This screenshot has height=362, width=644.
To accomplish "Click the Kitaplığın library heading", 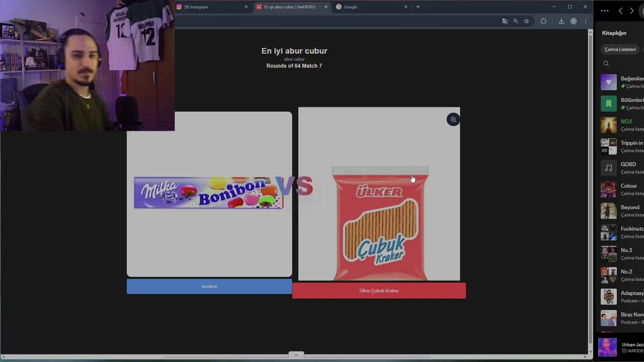I will (614, 33).
